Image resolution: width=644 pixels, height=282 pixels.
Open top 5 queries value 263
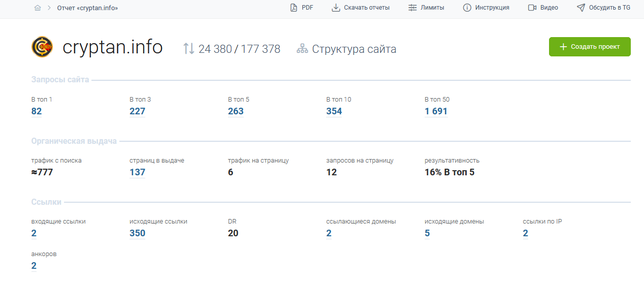236,111
